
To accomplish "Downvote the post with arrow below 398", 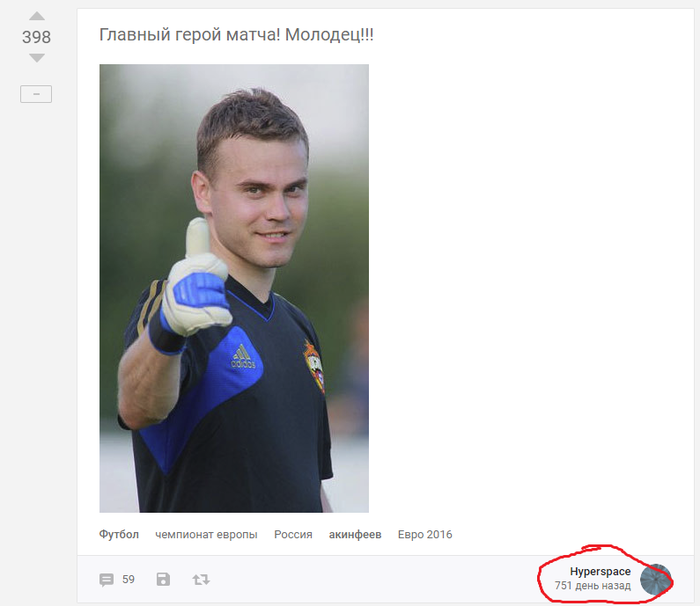I will (37, 58).
